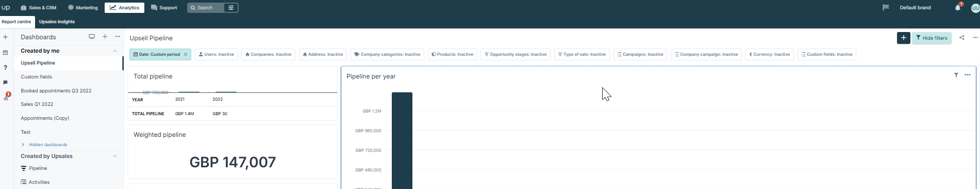Image resolution: width=980 pixels, height=189 pixels.
Task: Open the Marketing menu
Action: [x=83, y=8]
